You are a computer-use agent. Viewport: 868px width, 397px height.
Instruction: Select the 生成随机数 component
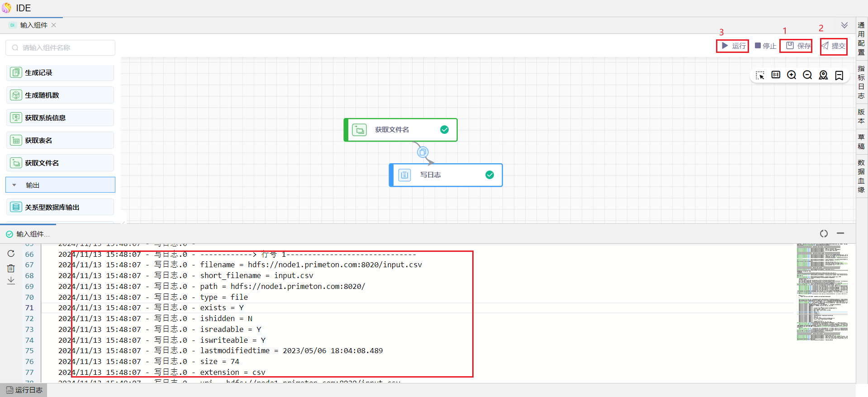click(60, 95)
